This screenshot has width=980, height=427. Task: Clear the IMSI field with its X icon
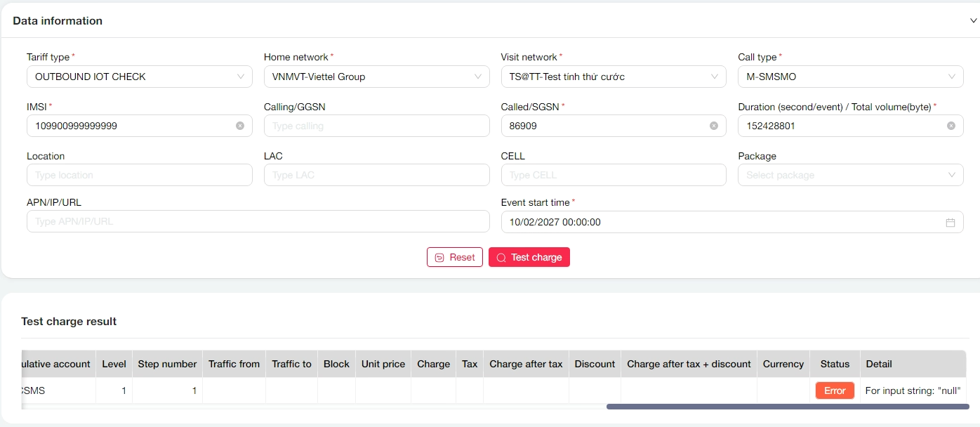(240, 126)
